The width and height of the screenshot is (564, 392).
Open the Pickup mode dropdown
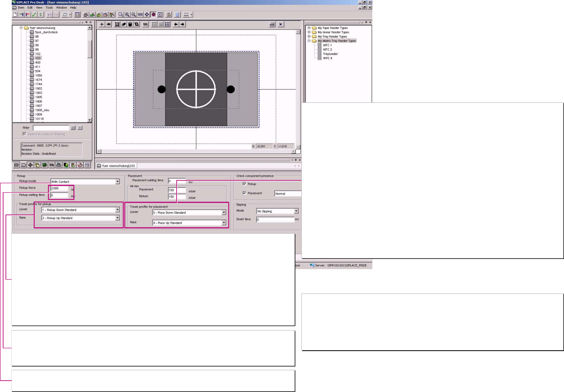click(x=118, y=182)
